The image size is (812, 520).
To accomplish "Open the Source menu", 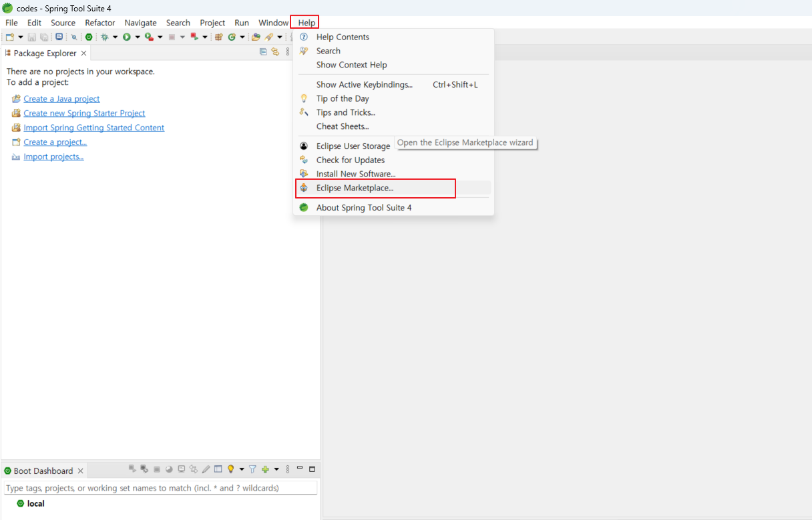I will pos(63,23).
